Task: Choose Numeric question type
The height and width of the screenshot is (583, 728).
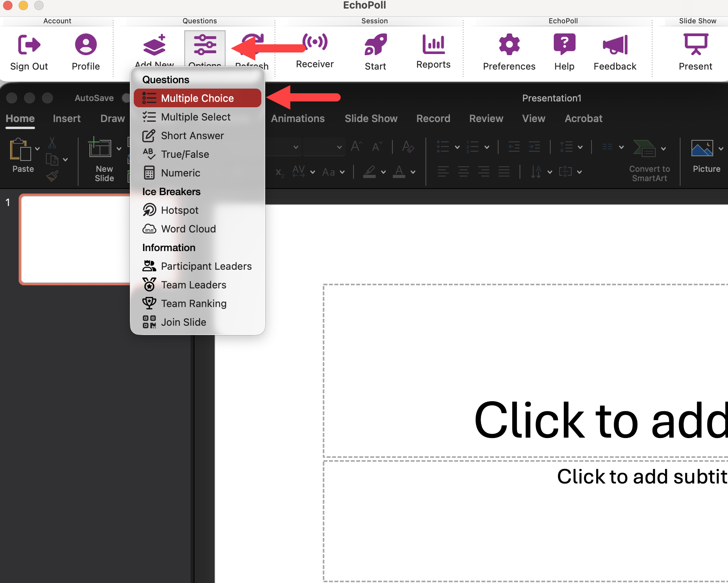Action: (198, 173)
